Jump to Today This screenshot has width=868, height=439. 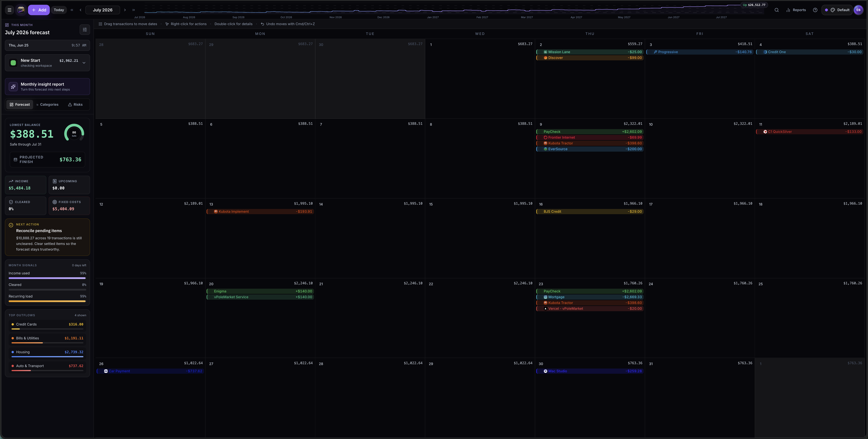point(59,10)
